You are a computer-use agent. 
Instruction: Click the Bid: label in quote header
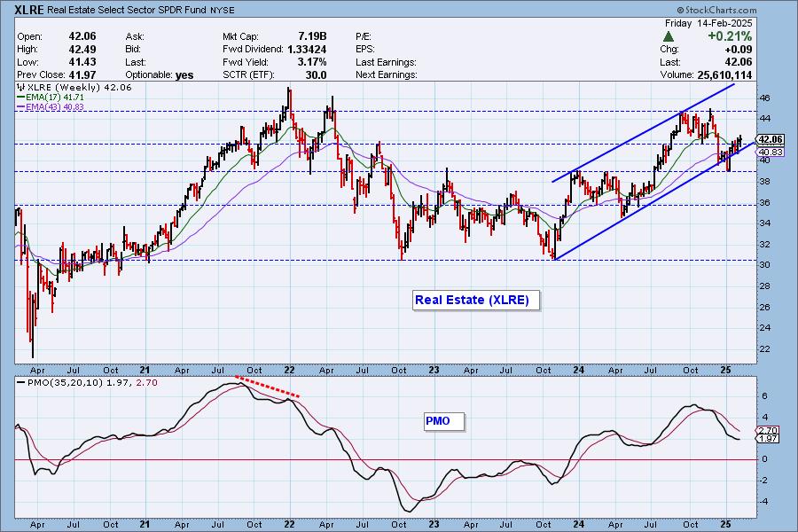[133, 50]
